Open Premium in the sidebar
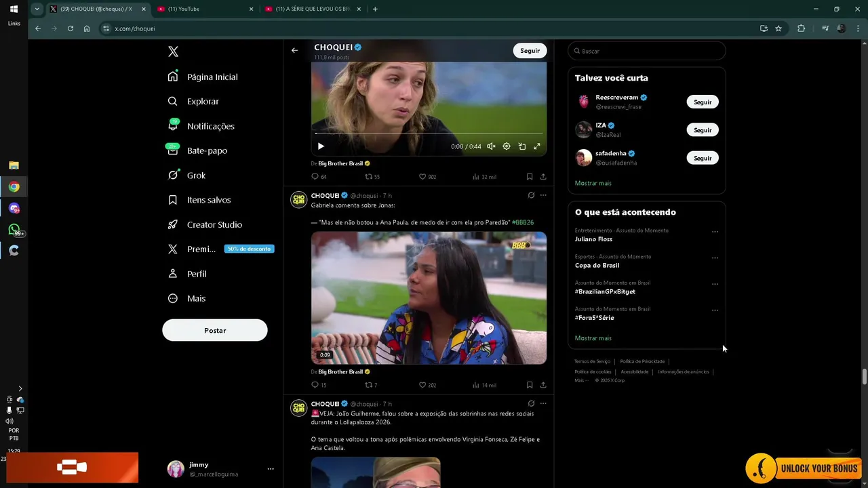The height and width of the screenshot is (488, 868). [x=220, y=249]
